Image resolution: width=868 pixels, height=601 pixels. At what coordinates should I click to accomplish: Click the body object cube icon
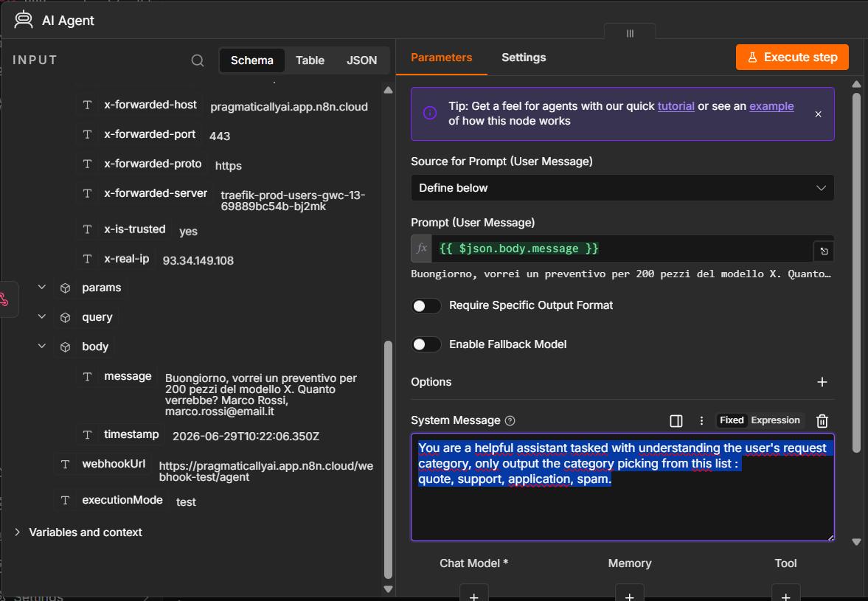tap(66, 347)
